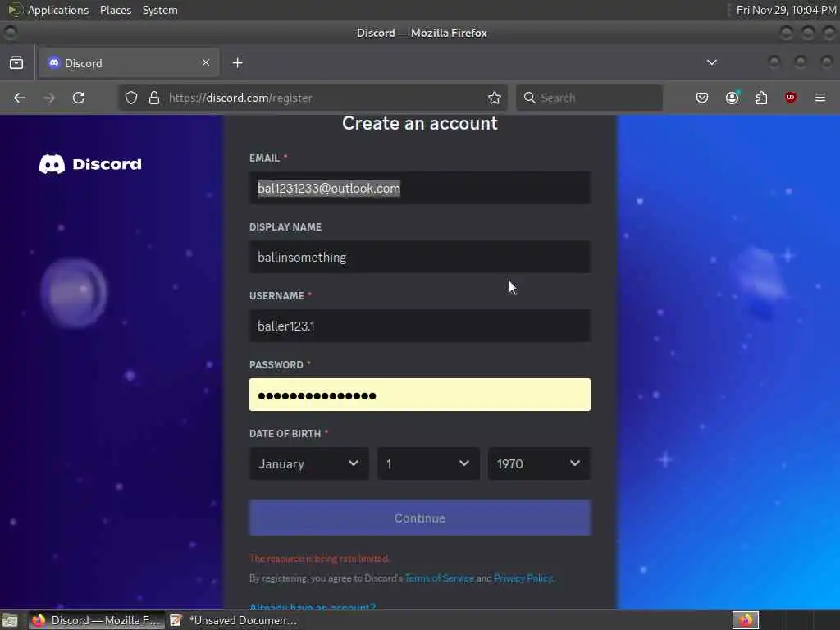
Task: Open the Firefox hamburger menu
Action: (820, 98)
